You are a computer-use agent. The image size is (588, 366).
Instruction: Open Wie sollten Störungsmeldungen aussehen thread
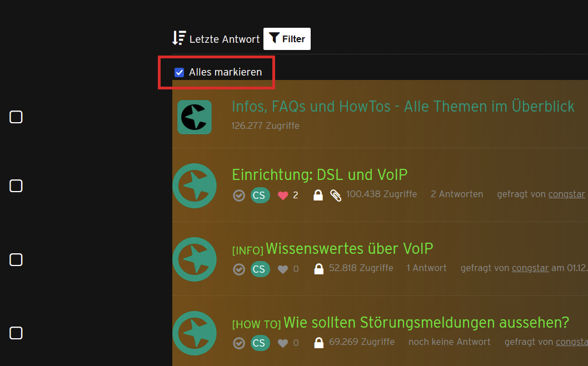[426, 322]
